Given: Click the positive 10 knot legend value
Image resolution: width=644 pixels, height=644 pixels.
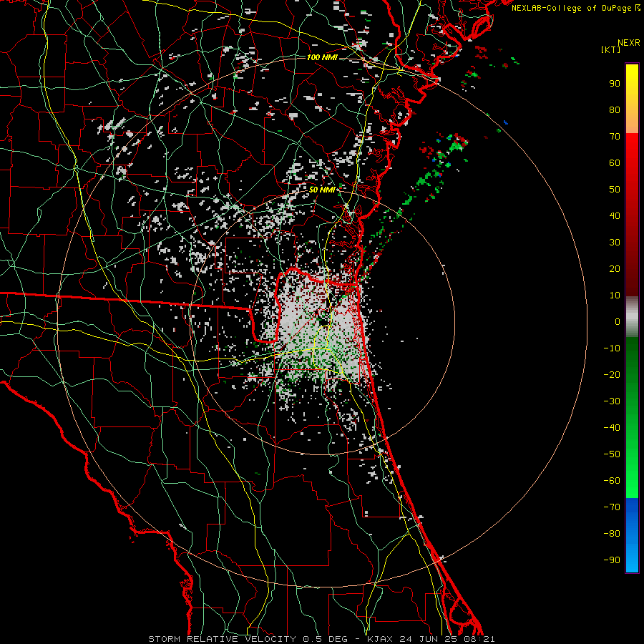Looking at the screenshot, I should (615, 296).
